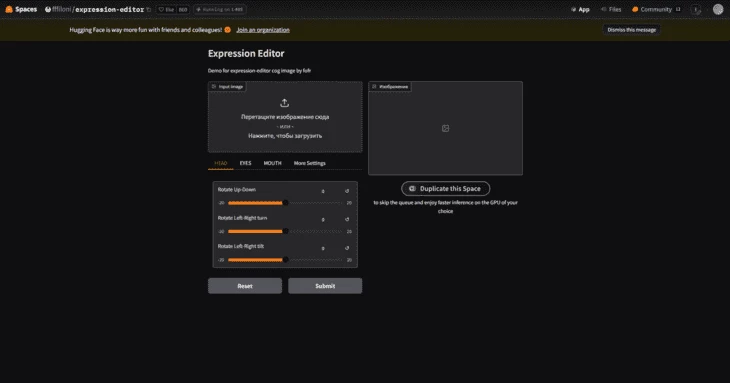Screen dimensions: 730x383
Task: Copy the space name with the copy icon
Action: click(149, 9)
